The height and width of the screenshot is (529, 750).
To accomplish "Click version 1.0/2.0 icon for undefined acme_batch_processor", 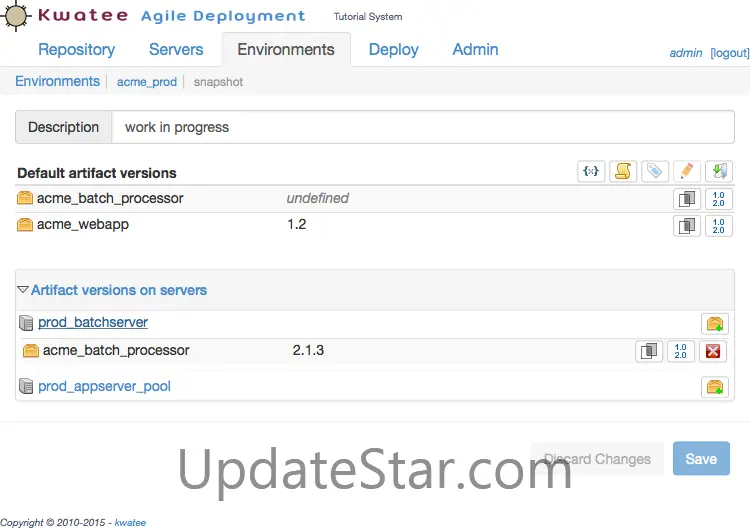I will (x=718, y=199).
